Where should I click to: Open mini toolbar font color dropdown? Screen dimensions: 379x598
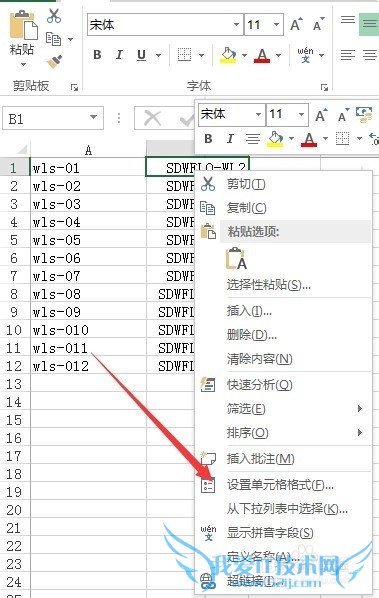325,138
